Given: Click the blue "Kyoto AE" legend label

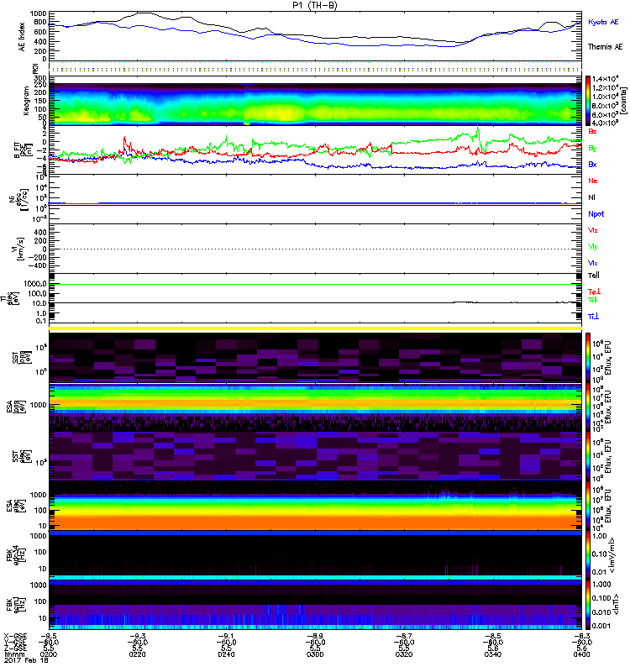Looking at the screenshot, I should tap(603, 22).
